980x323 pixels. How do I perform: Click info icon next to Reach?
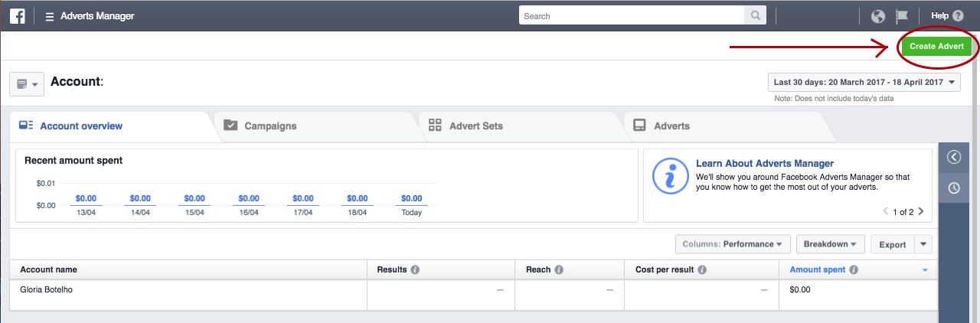click(x=559, y=269)
